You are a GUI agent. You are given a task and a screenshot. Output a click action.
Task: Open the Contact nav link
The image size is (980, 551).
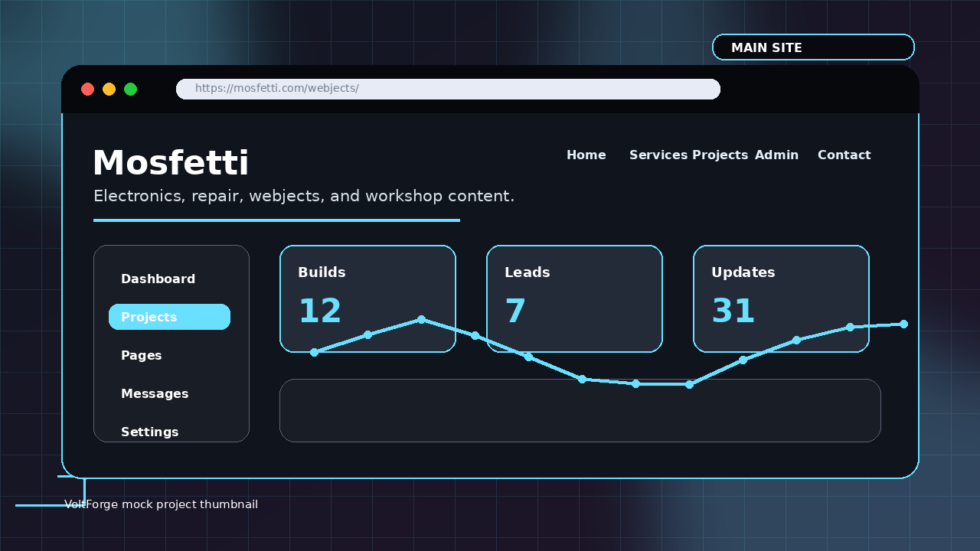click(844, 155)
